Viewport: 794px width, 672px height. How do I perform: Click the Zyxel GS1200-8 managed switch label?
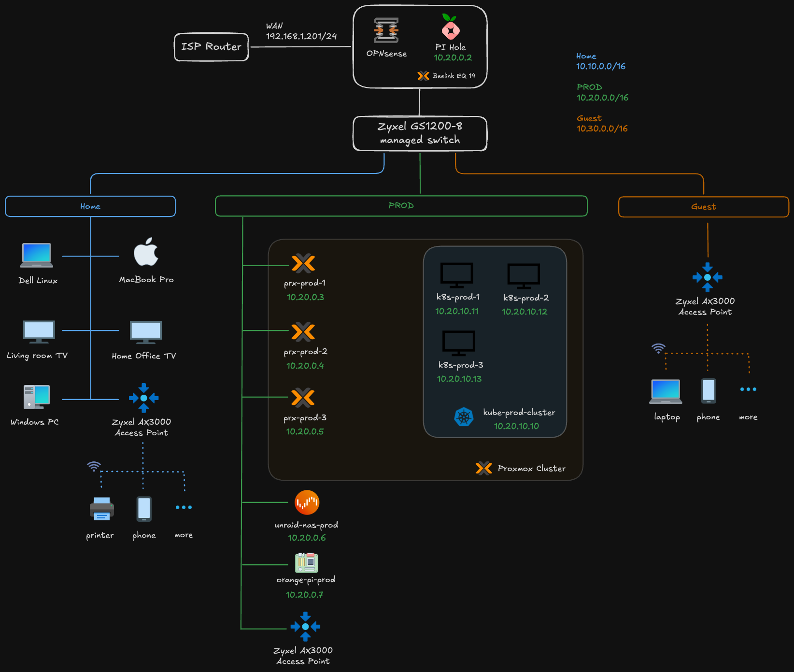coord(420,133)
